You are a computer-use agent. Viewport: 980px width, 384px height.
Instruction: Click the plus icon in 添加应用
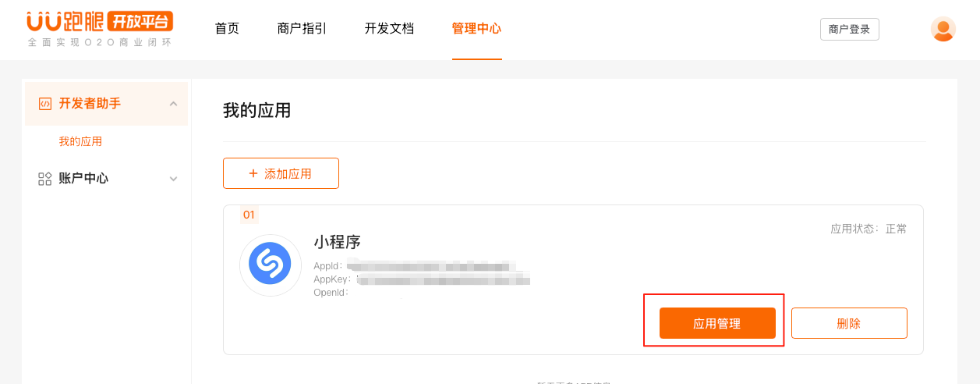(253, 173)
